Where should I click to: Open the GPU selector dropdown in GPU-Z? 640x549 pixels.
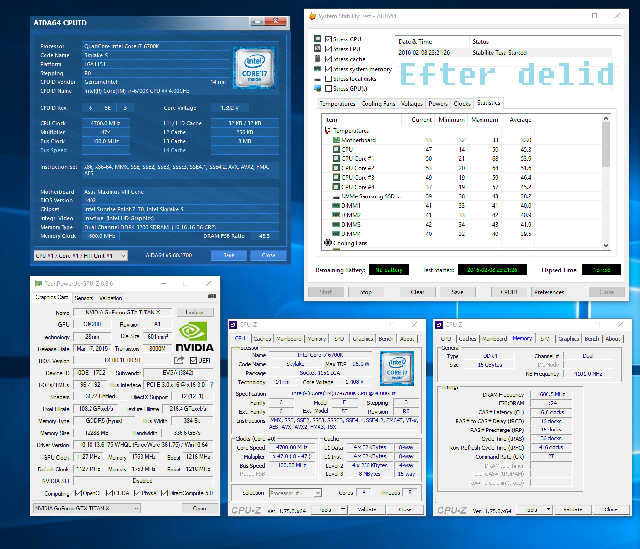(x=87, y=508)
